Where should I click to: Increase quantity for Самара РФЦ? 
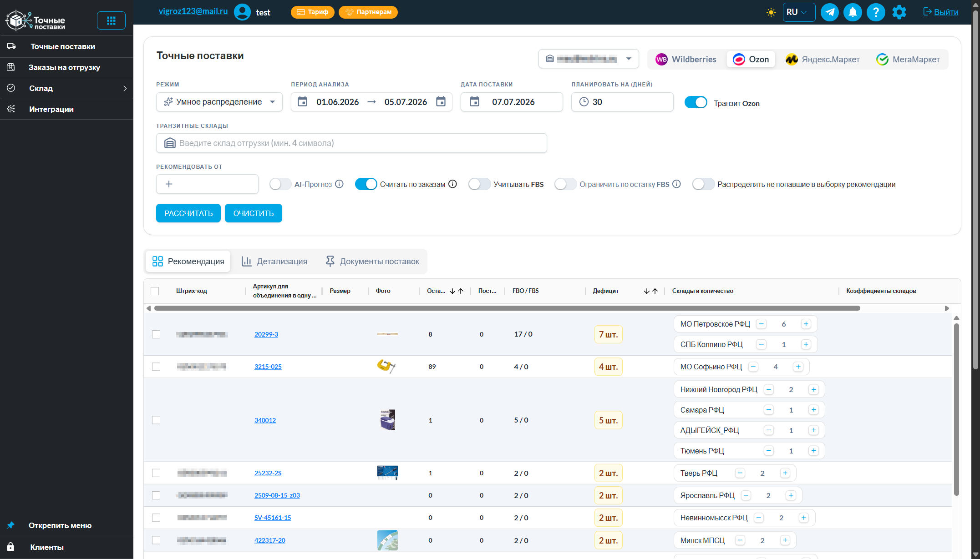click(x=813, y=410)
